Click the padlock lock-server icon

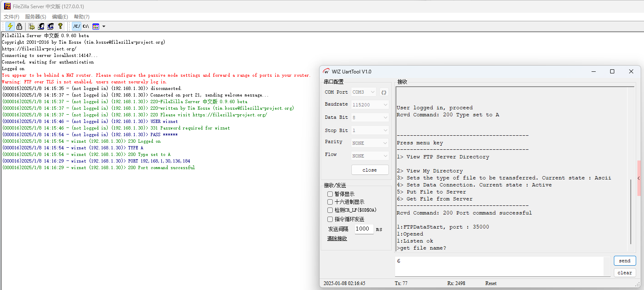tap(19, 26)
